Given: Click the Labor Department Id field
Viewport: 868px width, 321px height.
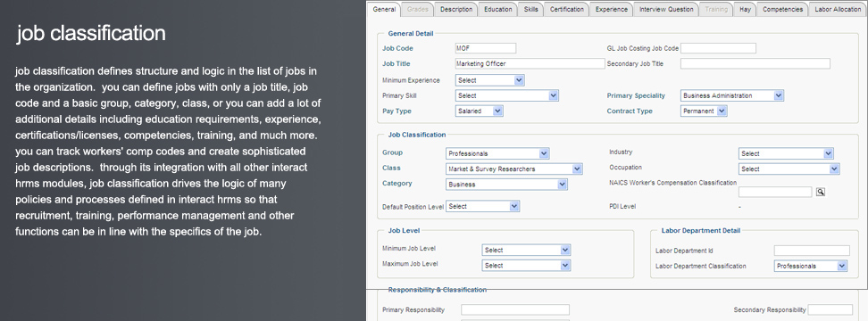Looking at the screenshot, I should pos(812,251).
